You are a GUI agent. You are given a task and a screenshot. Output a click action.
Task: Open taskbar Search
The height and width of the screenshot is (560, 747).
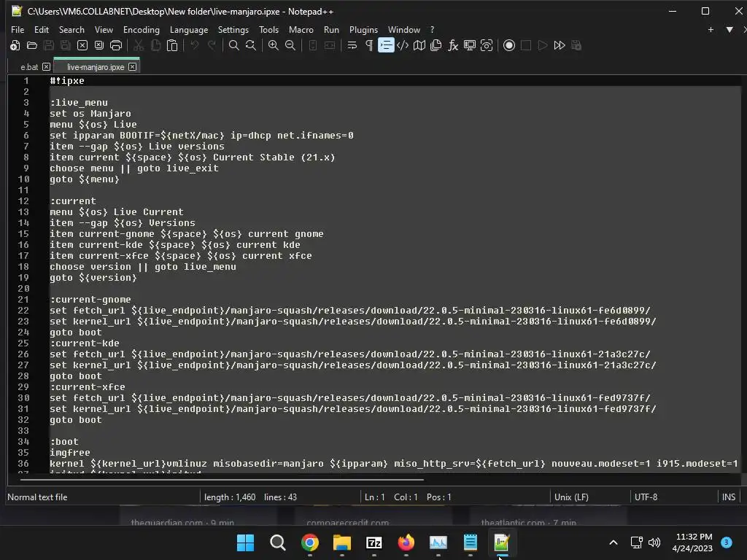coord(278,542)
